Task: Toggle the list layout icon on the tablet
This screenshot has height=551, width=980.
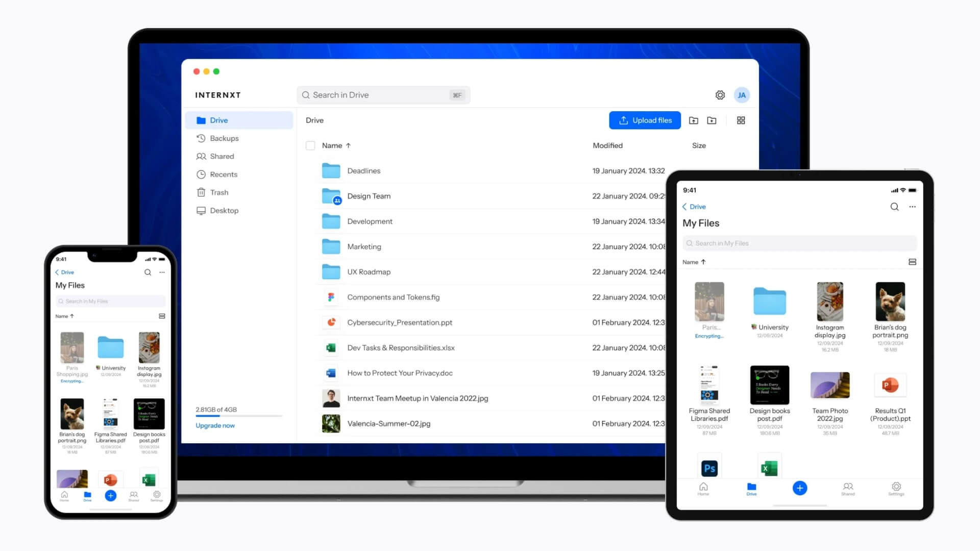Action: pyautogui.click(x=913, y=261)
